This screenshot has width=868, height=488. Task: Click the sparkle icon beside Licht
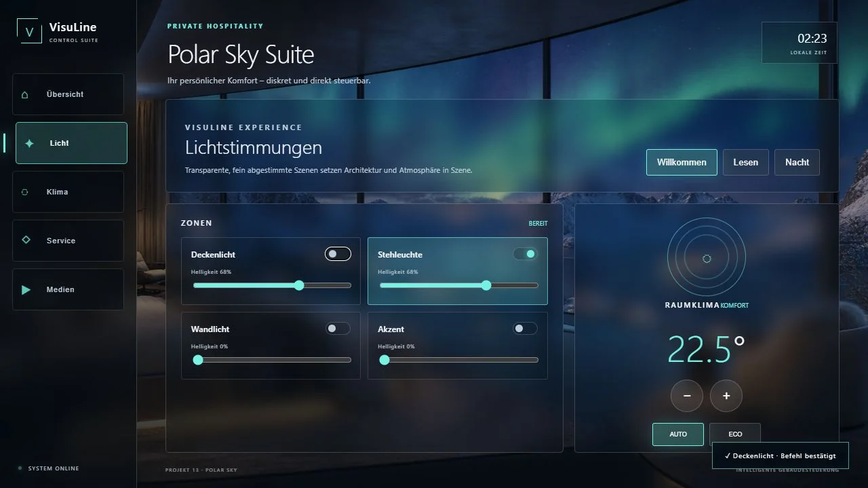click(29, 144)
